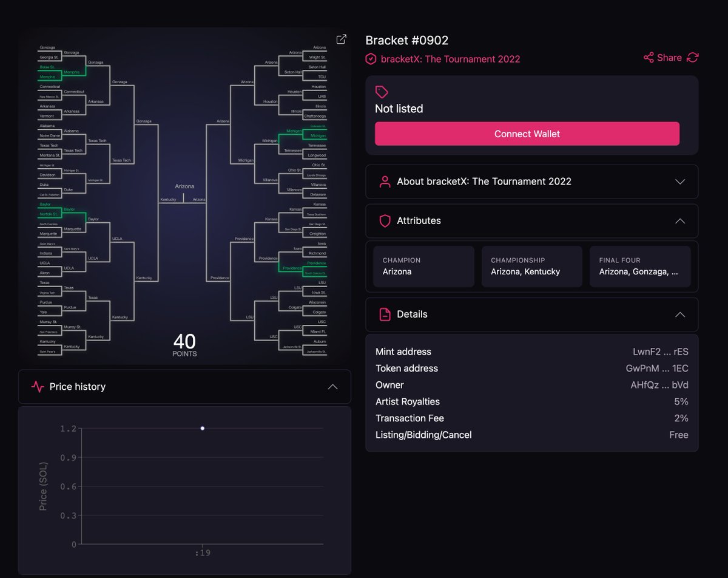The image size is (728, 578).
Task: Click the Token address label
Action: [406, 369]
